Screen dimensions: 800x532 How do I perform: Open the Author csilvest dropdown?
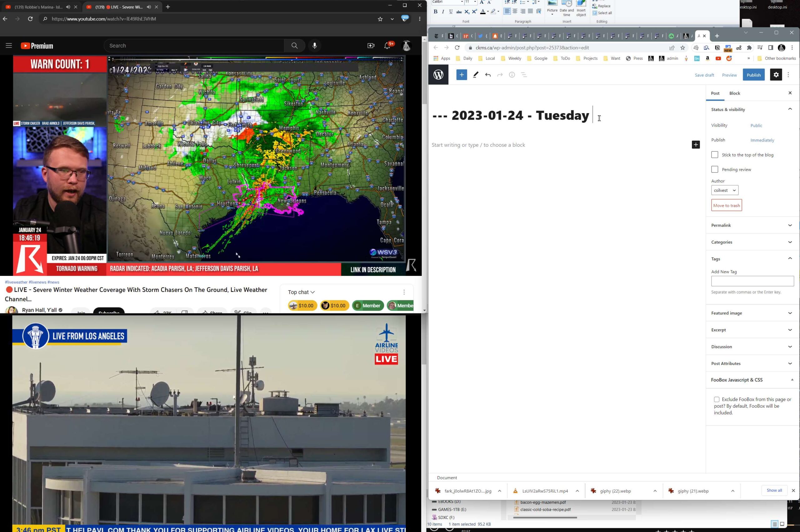coord(724,190)
